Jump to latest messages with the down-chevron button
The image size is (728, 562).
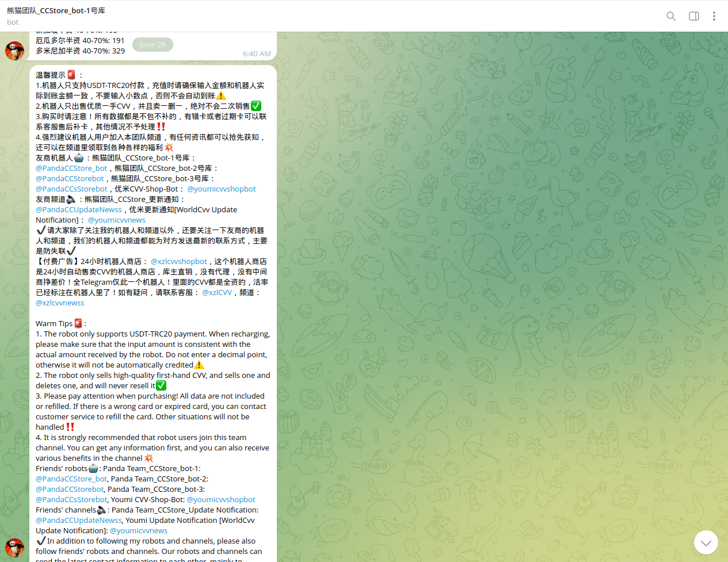(706, 542)
